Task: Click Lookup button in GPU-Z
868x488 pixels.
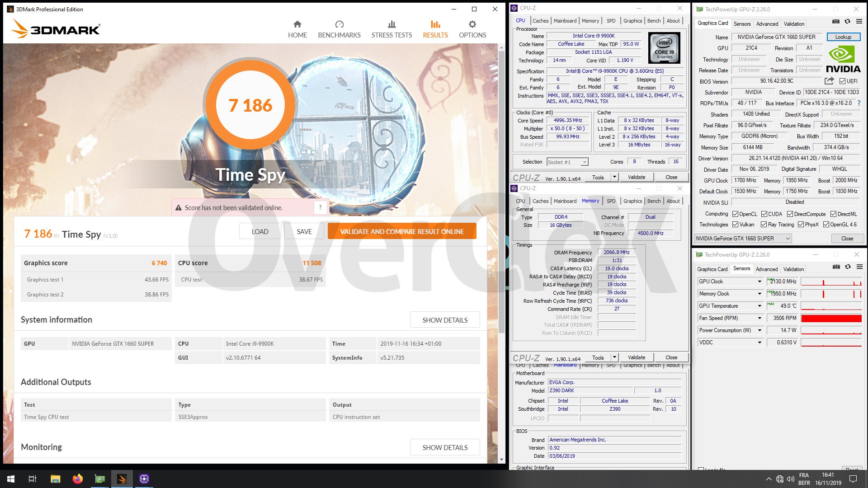Action: click(843, 37)
